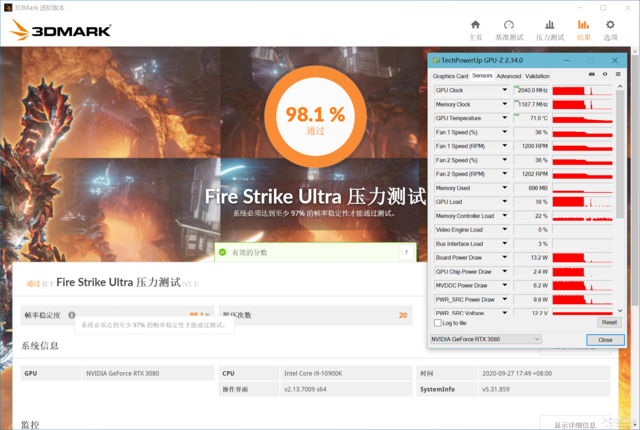640x430 pixels.
Task: Expand the Memory Clock sensor dropdown
Action: pyautogui.click(x=505, y=104)
